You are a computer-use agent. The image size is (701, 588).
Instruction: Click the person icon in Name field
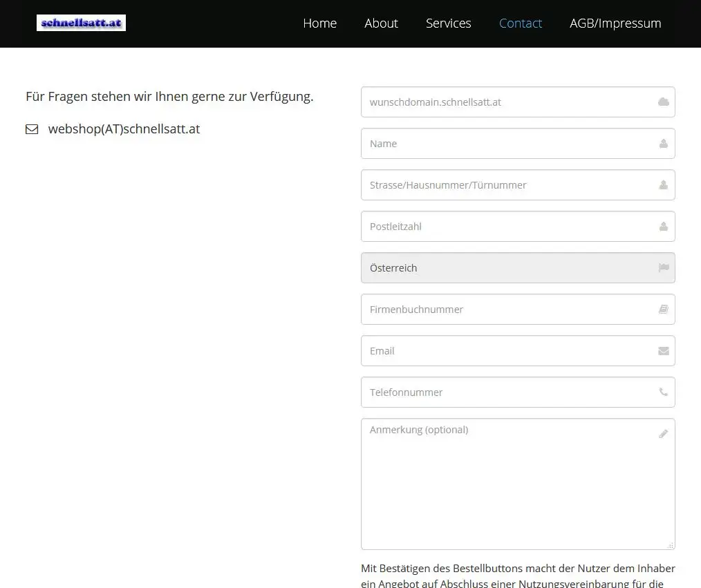point(664,144)
